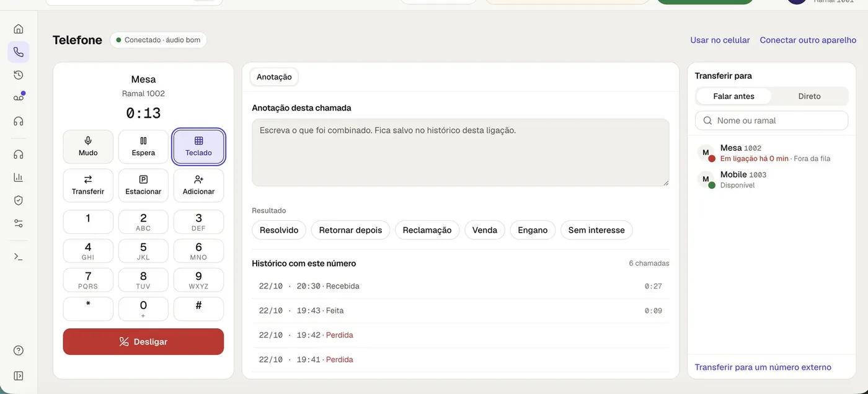Screen dimensions: 868x394
Task: Dial keypad digit 5 JKL
Action: point(143,251)
